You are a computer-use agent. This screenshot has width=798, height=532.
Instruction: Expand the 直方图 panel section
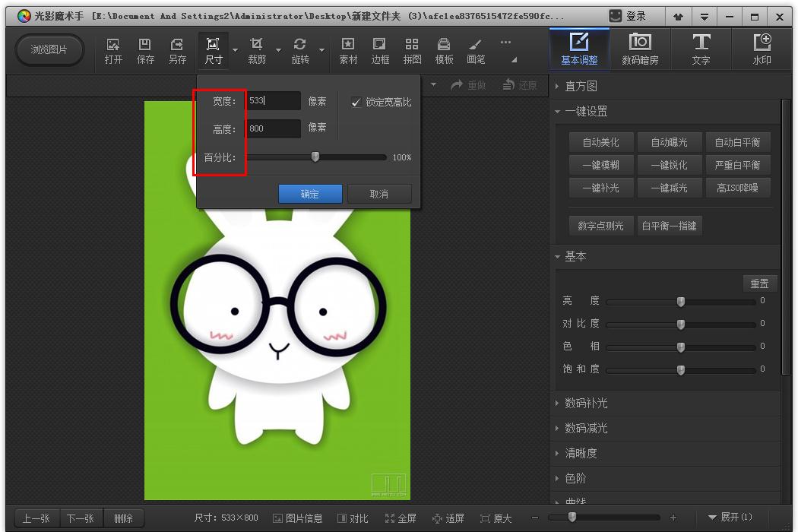point(581,86)
